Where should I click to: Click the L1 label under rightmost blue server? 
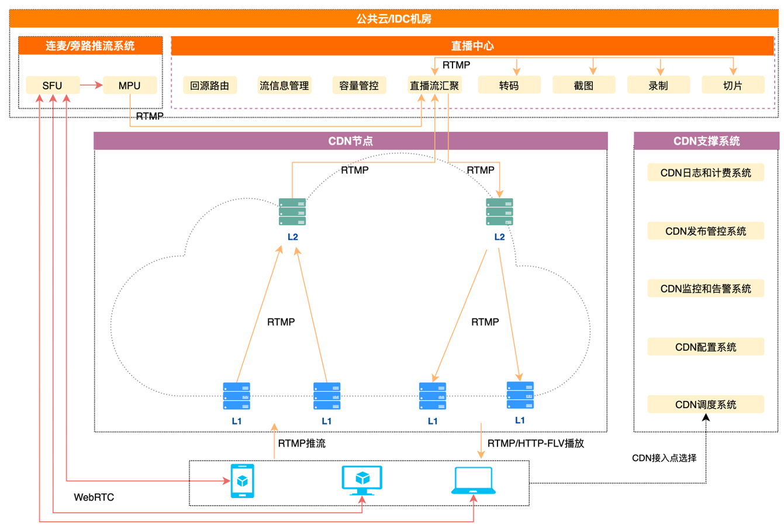coord(520,420)
